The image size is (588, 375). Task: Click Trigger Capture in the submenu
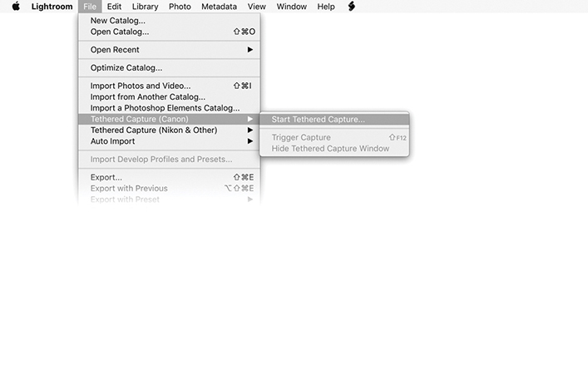pyautogui.click(x=334, y=138)
